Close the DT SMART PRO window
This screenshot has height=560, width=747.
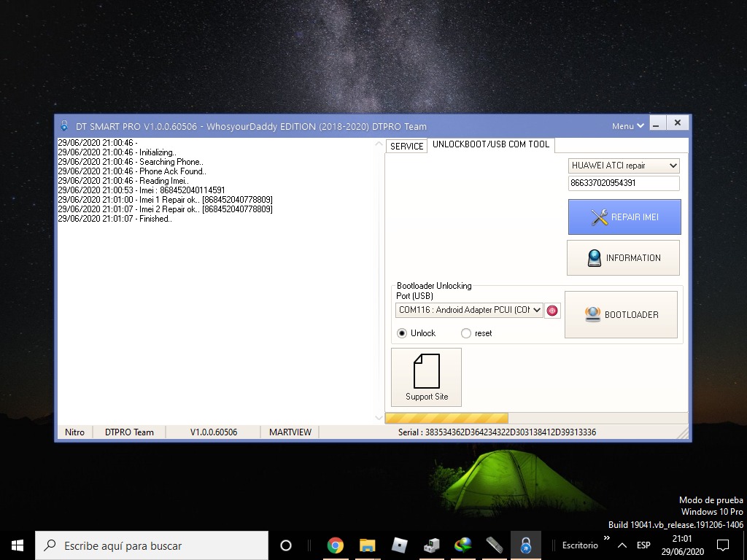pos(678,122)
